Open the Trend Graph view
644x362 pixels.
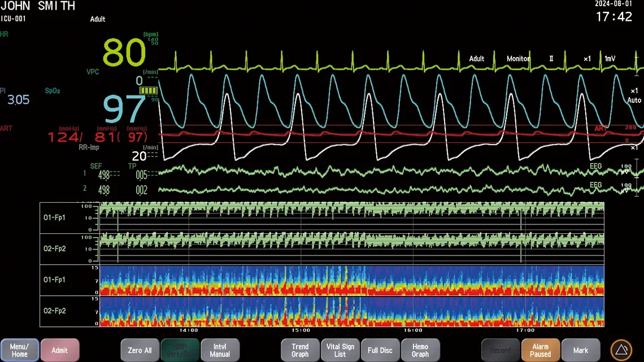300,350
